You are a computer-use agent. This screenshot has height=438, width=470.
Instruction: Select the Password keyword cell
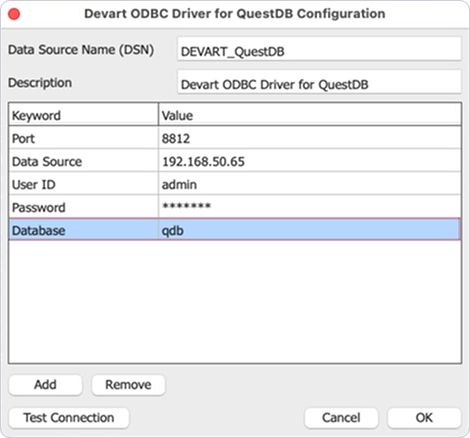[x=83, y=207]
